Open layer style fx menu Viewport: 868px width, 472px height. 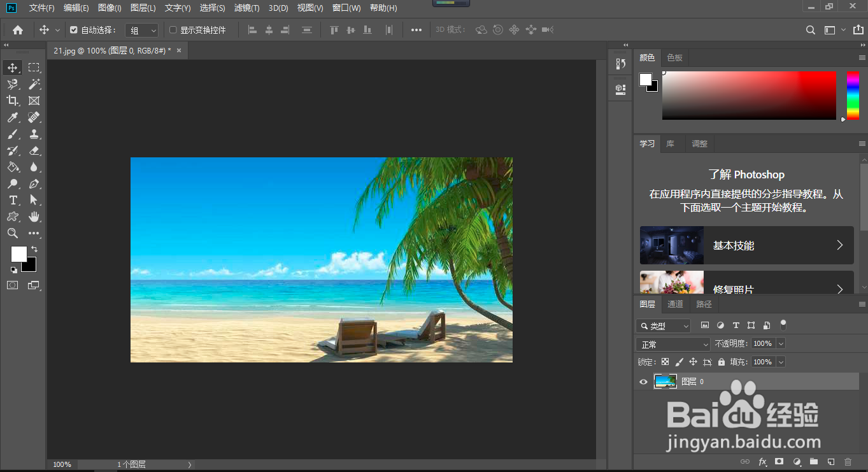[x=762, y=462]
